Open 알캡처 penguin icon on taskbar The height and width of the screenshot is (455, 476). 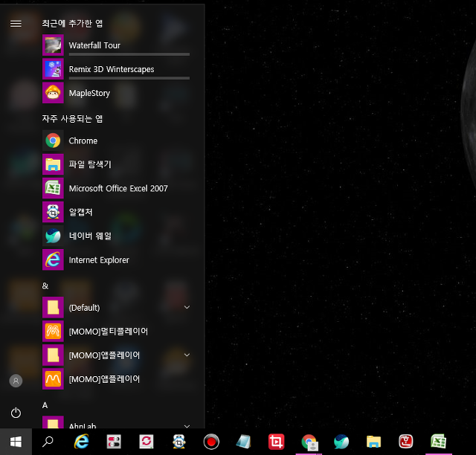178,442
